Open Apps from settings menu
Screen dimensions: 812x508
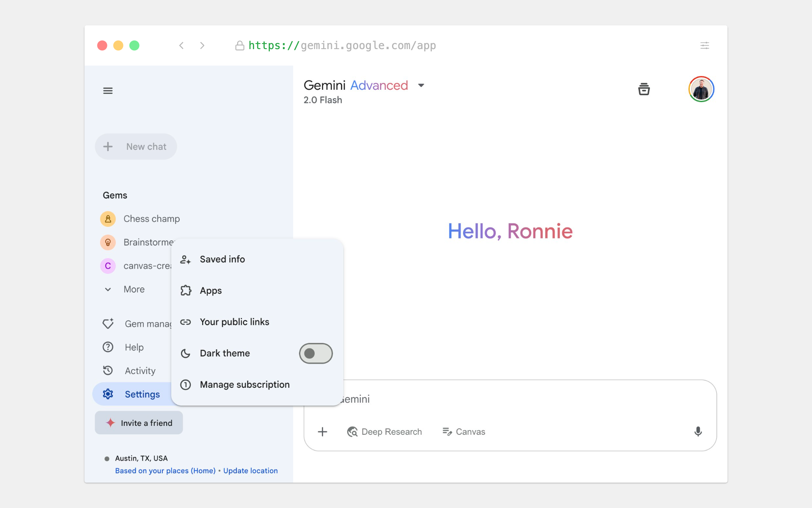(211, 290)
